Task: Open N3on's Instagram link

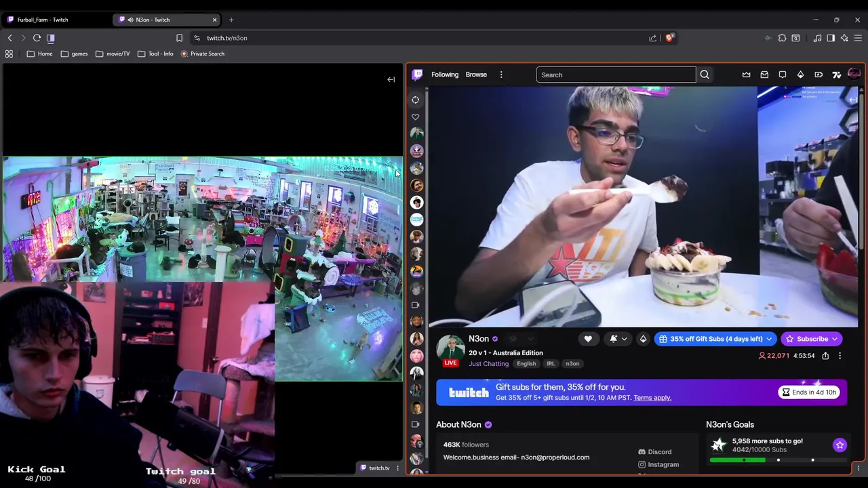Action: click(658, 464)
